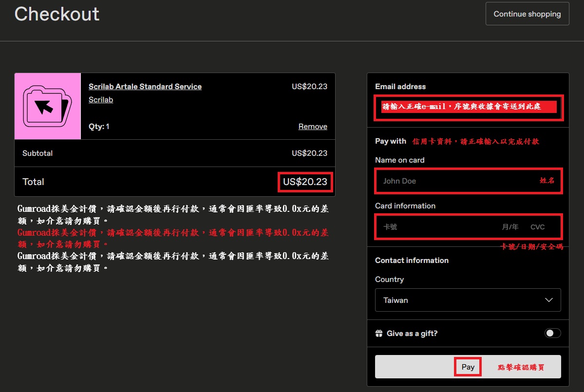Click the CVC security code field

538,227
